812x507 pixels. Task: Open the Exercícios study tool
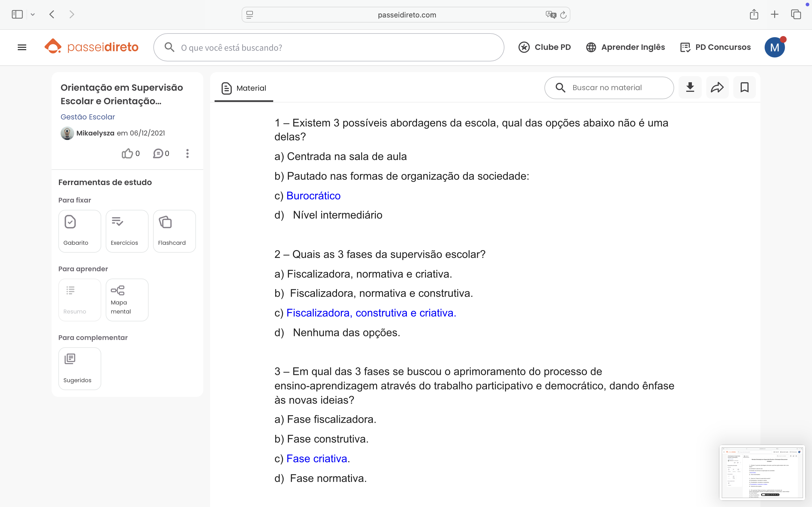point(127,231)
